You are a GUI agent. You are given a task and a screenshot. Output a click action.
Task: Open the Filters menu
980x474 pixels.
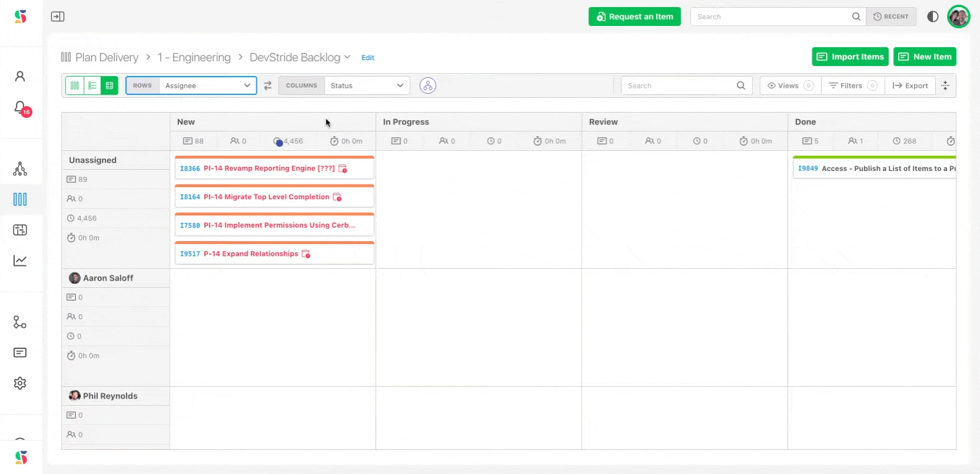coord(852,85)
